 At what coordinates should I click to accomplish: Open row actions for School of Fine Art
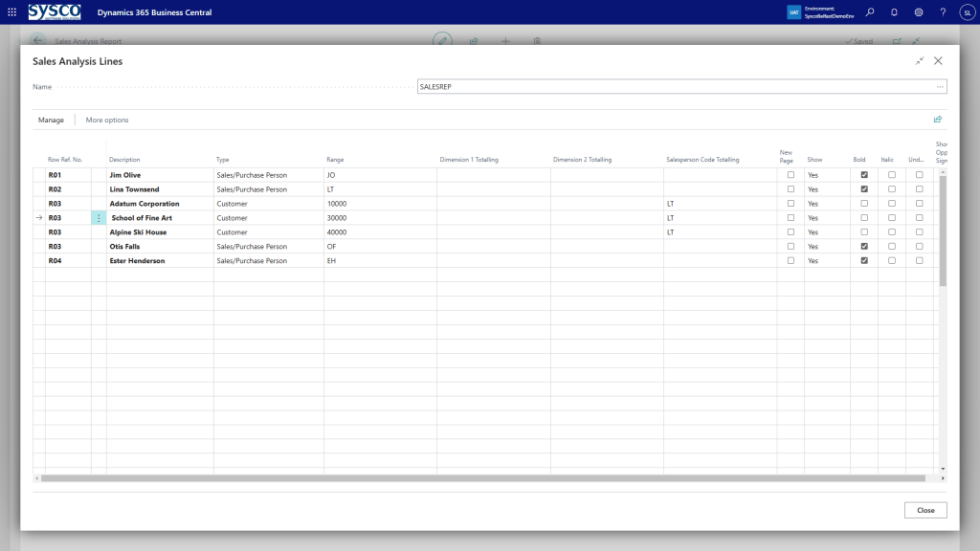pyautogui.click(x=99, y=218)
